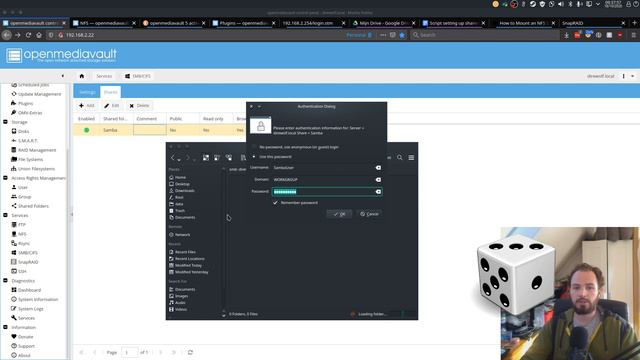Click the Enabled column header
Viewport: 640px width, 360px height.
(87, 119)
